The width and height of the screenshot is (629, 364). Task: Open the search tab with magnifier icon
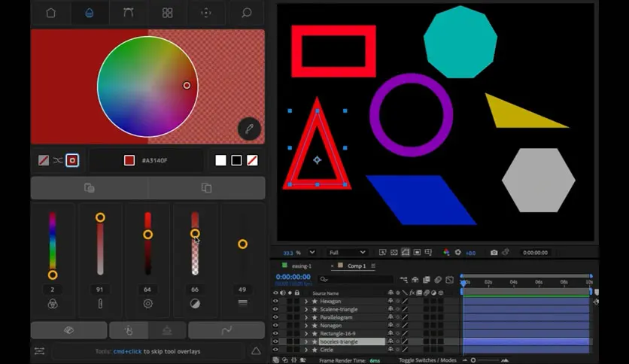click(246, 13)
